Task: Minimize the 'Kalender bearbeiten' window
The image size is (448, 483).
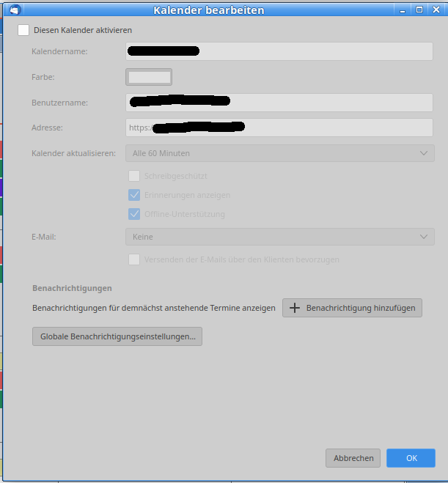Action: click(x=403, y=10)
